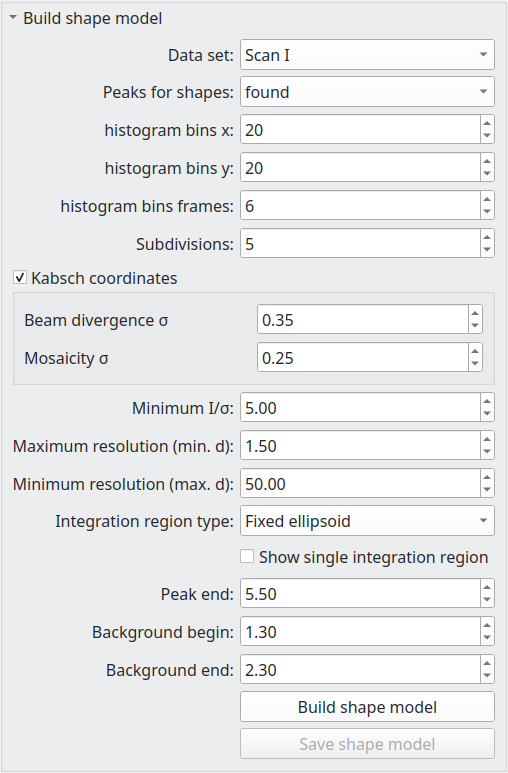Click into the Minimum resolution field
This screenshot has width=508, height=773.
click(360, 483)
